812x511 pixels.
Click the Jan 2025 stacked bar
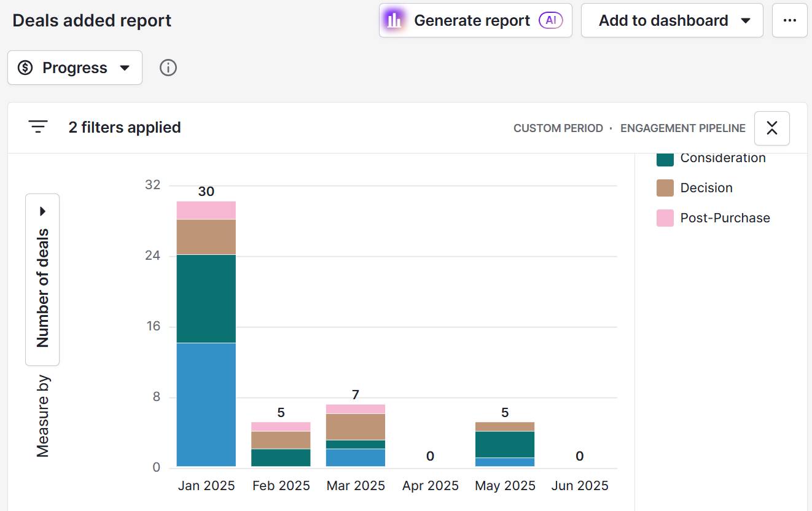(206, 338)
